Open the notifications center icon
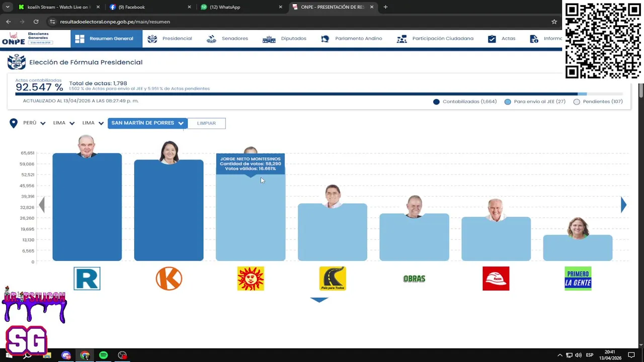This screenshot has width=644, height=362. 631,355
